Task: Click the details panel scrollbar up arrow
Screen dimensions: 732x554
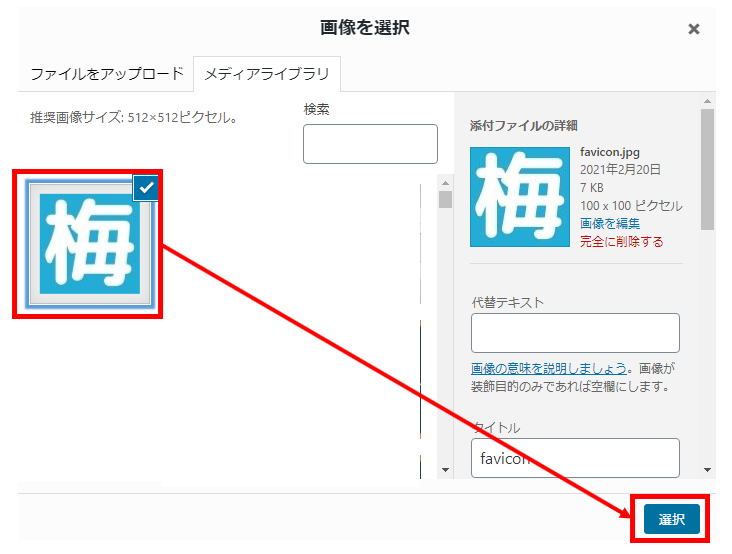Action: click(x=707, y=101)
